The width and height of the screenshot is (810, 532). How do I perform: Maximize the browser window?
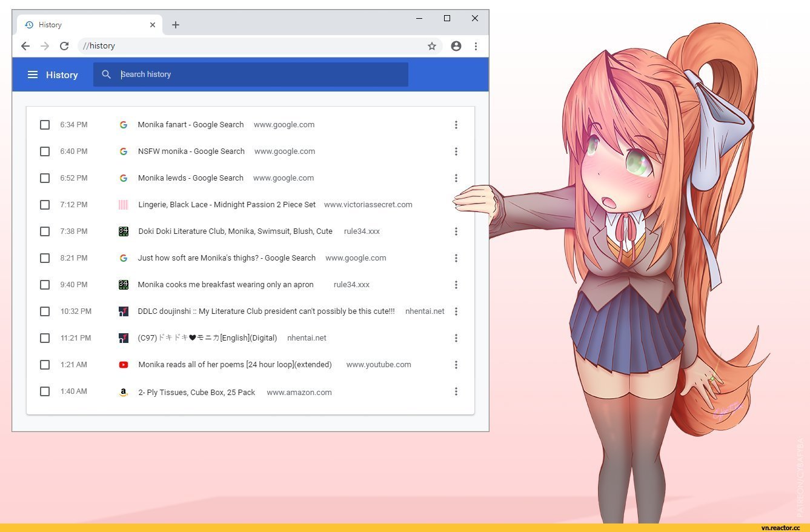447,18
